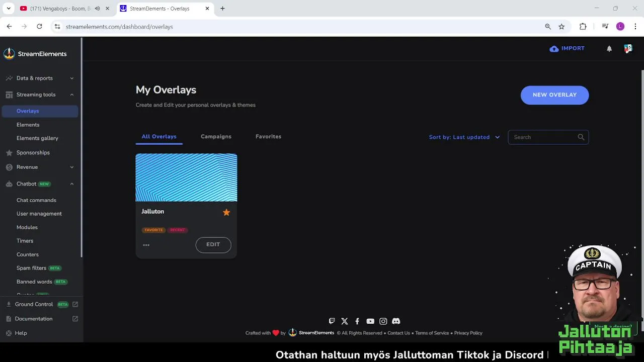The height and width of the screenshot is (362, 644).
Task: Open Sort by Last updated dropdown
Action: (464, 137)
